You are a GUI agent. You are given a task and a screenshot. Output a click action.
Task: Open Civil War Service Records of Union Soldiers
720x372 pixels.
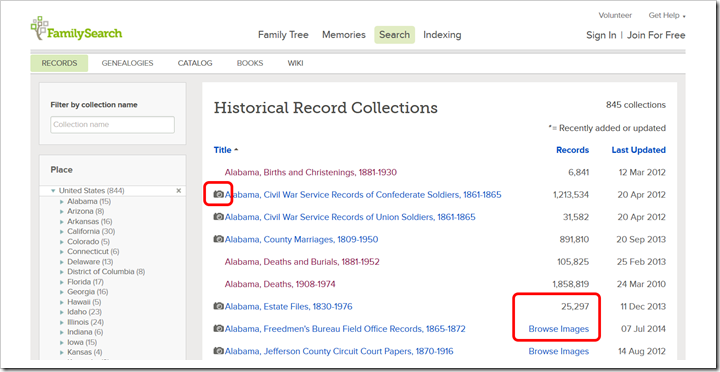pyautogui.click(x=350, y=217)
